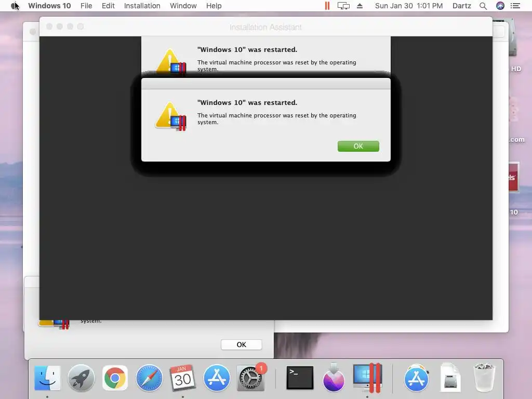Viewport: 532px width, 399px height.
Task: Open the App Store icon right of the Dock divider
Action: pos(416,378)
